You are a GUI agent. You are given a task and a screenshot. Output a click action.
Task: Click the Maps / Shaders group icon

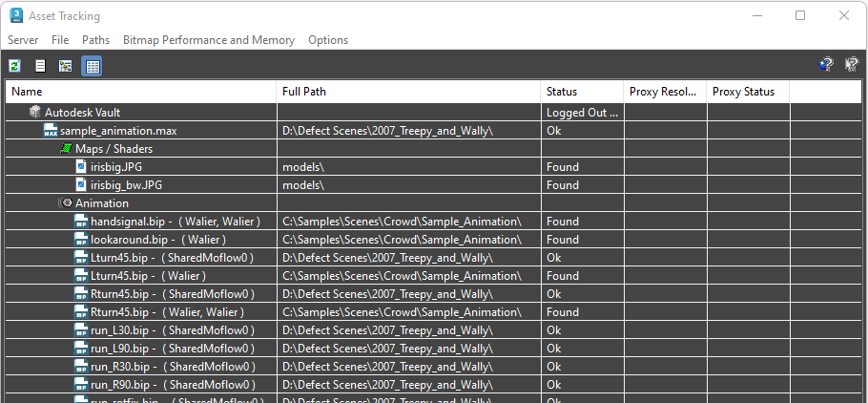tap(66, 149)
